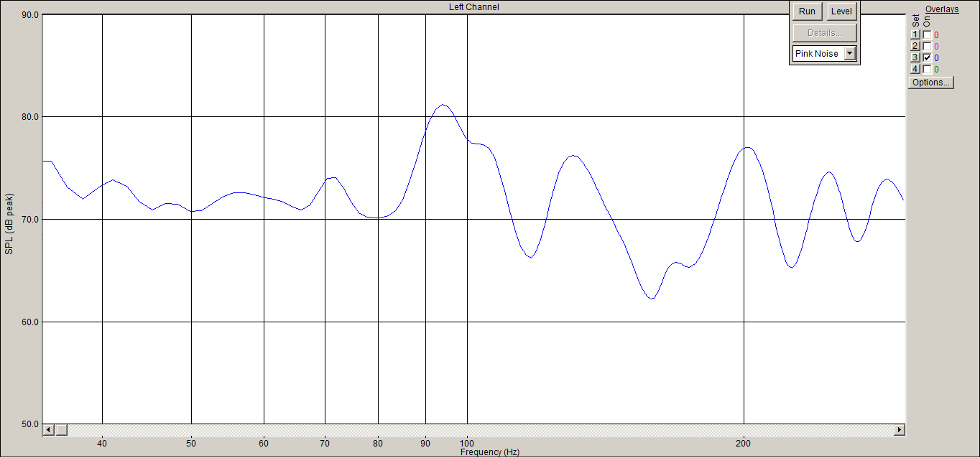
Task: Store curve in overlay Set 1 button
Action: tap(915, 34)
